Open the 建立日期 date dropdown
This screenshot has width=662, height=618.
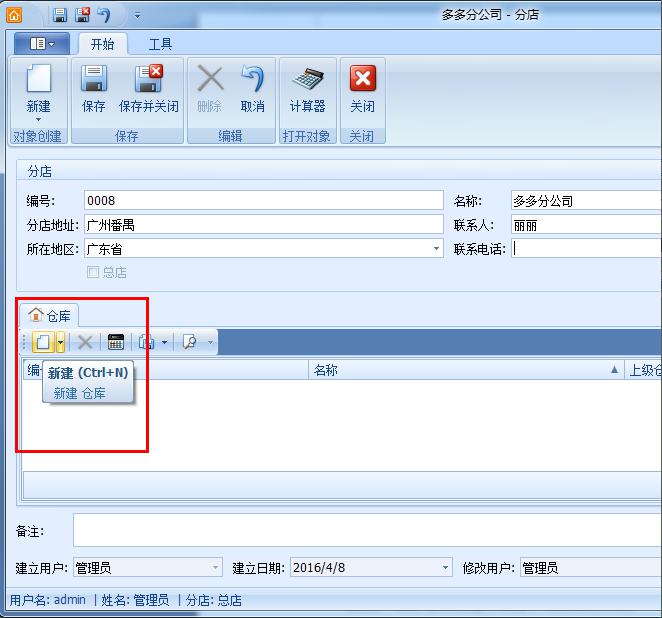click(x=445, y=568)
